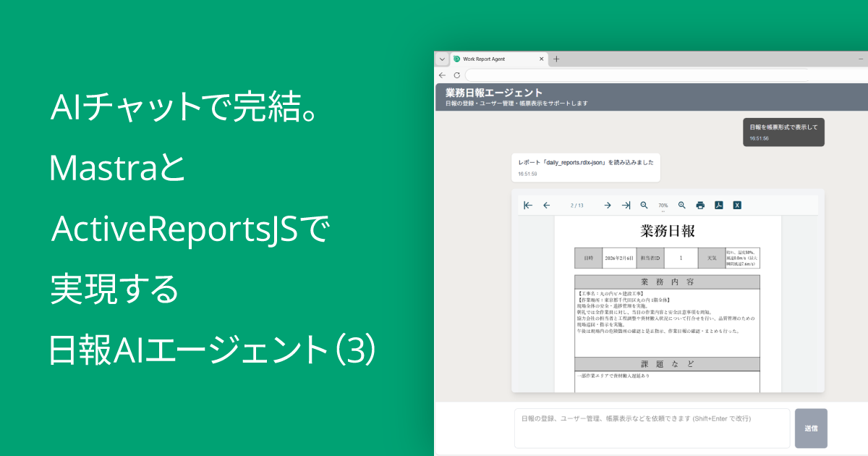
Task: Focus the chat message input field
Action: [651, 427]
